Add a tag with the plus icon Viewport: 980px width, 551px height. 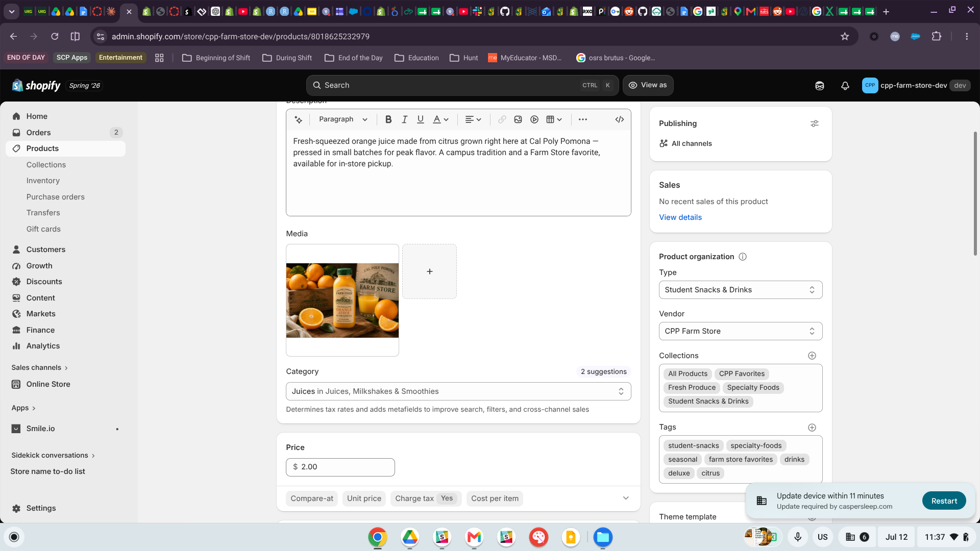(812, 428)
